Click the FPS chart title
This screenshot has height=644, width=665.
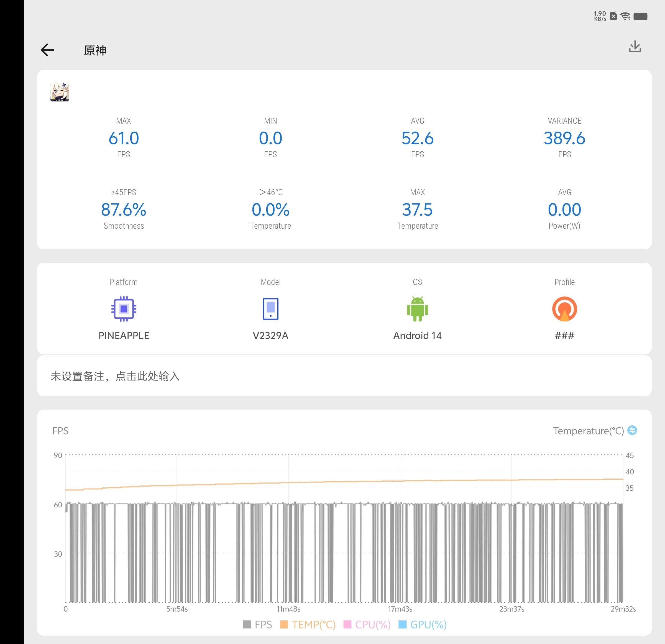[60, 431]
